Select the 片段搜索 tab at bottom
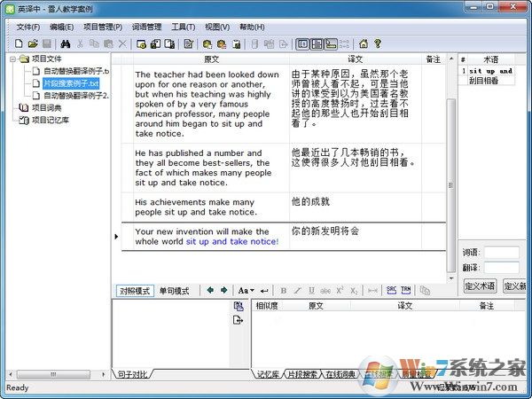 [x=303, y=375]
